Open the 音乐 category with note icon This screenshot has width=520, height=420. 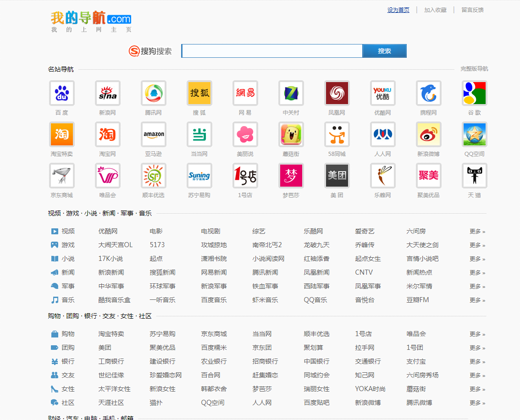pyautogui.click(x=63, y=300)
